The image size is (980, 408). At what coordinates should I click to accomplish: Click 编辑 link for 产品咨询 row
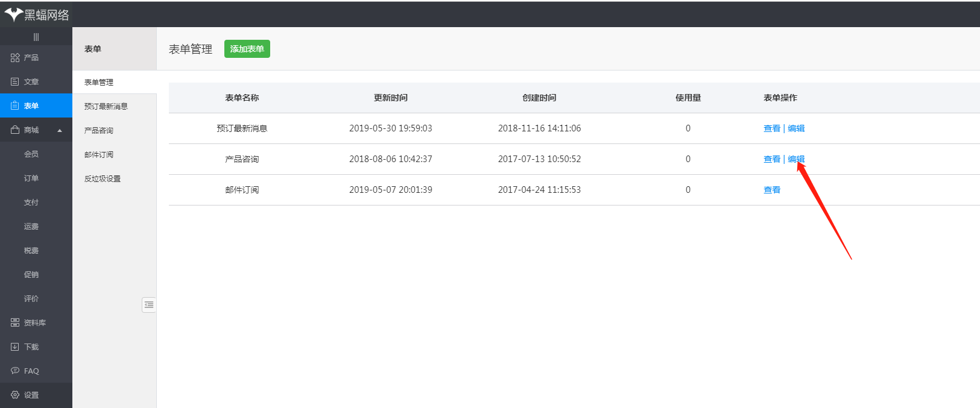(796, 159)
